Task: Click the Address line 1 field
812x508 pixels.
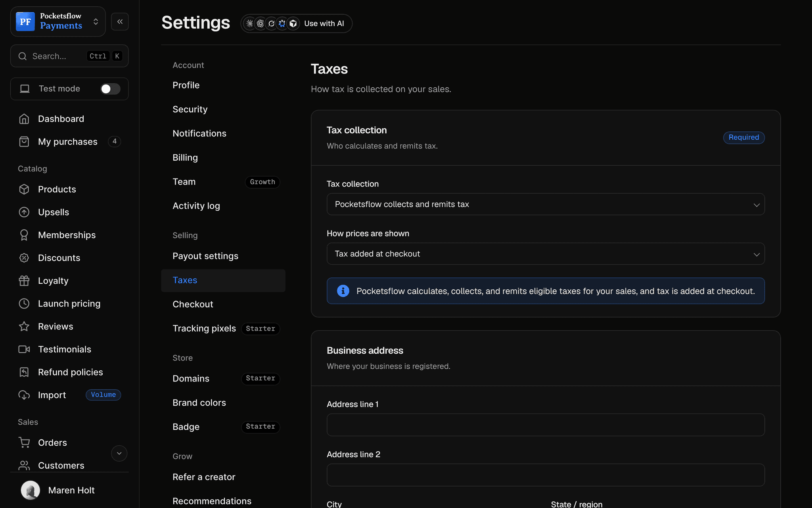Action: coord(546,425)
